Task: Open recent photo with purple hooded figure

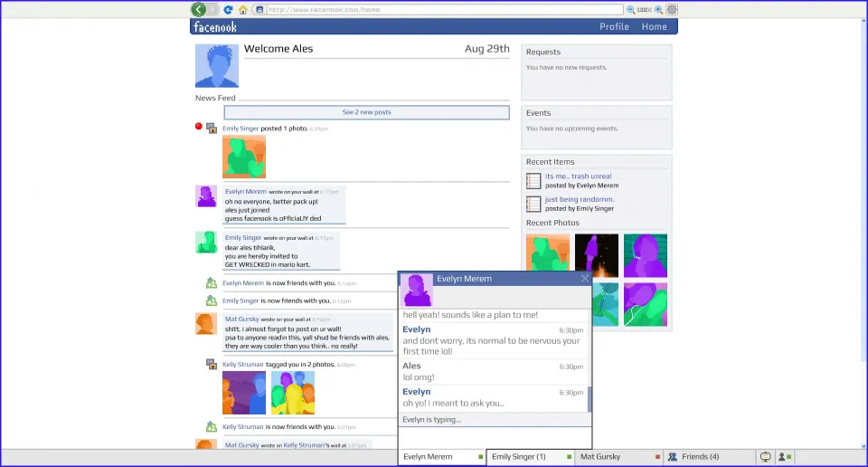Action: coord(646,255)
